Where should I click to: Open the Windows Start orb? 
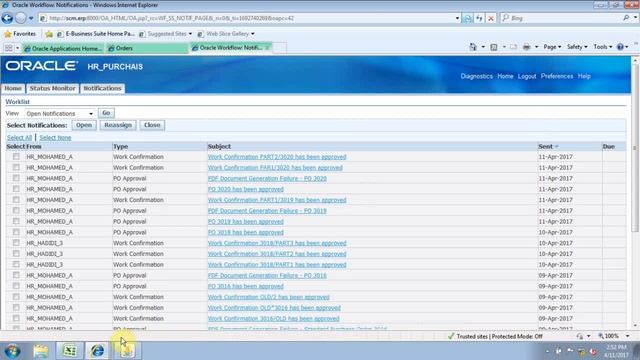13,351
